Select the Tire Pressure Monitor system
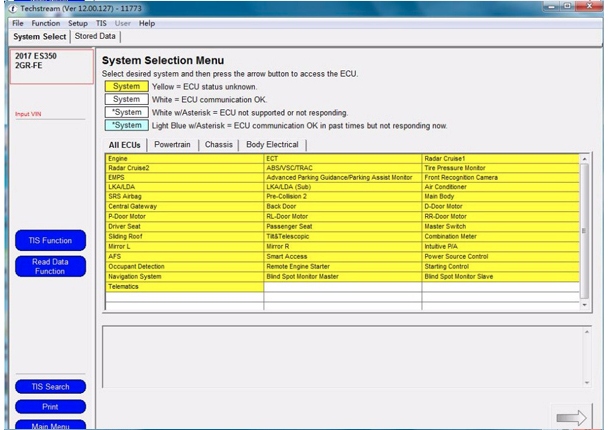The height and width of the screenshot is (430, 614). pyautogui.click(x=501, y=168)
